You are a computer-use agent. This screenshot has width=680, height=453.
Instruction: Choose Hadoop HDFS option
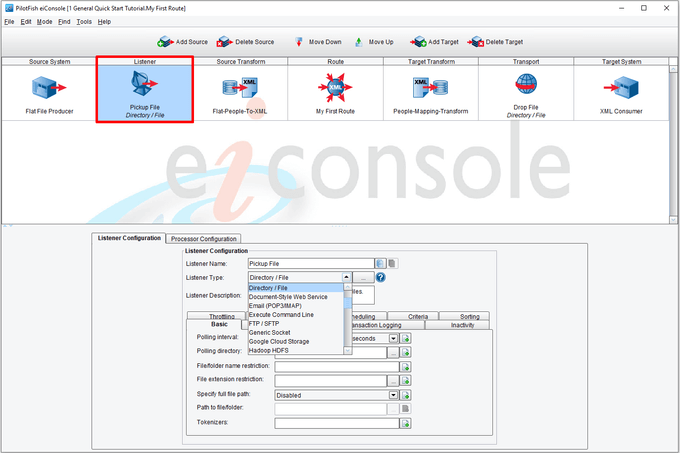click(296, 350)
